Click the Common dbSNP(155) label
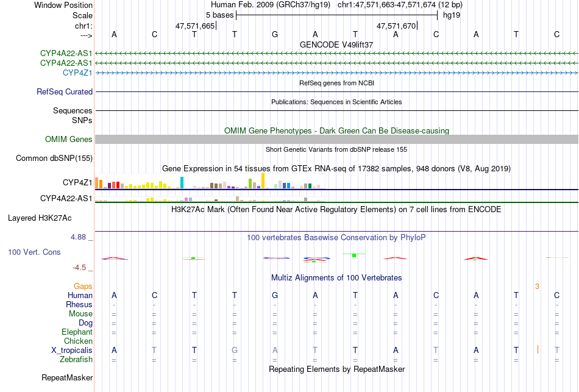579x392 pixels. point(54,158)
